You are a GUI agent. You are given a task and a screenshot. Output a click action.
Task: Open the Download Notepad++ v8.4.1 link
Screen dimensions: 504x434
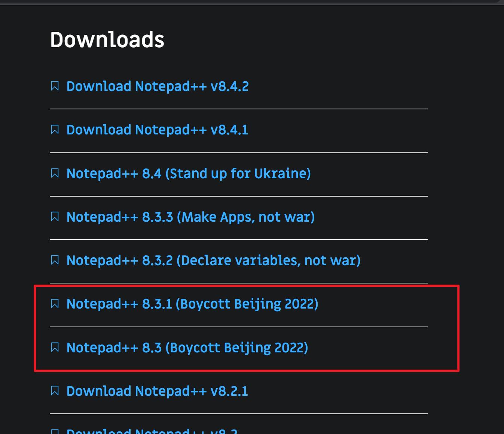pyautogui.click(x=157, y=130)
